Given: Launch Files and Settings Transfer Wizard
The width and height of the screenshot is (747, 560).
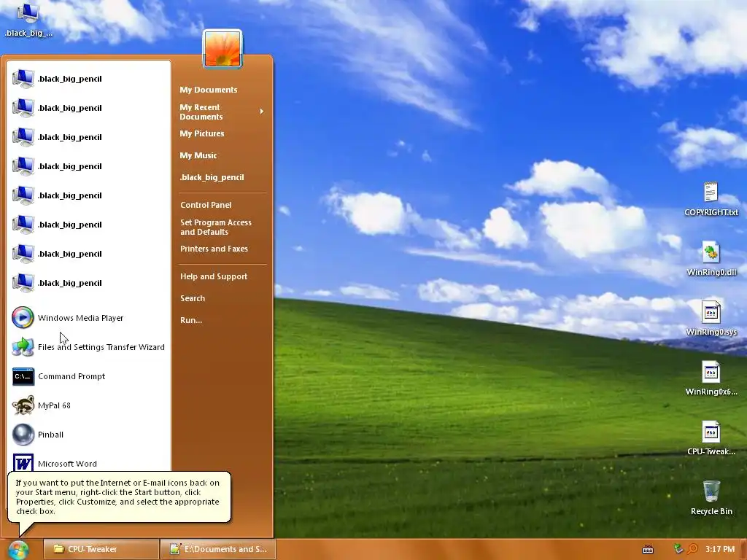Looking at the screenshot, I should point(89,347).
